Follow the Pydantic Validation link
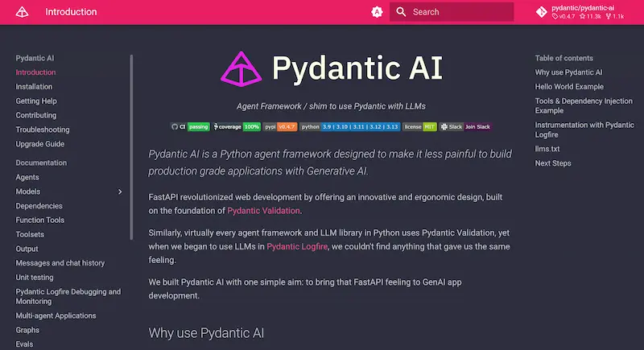Viewport: 644px width, 350px height. [x=263, y=211]
